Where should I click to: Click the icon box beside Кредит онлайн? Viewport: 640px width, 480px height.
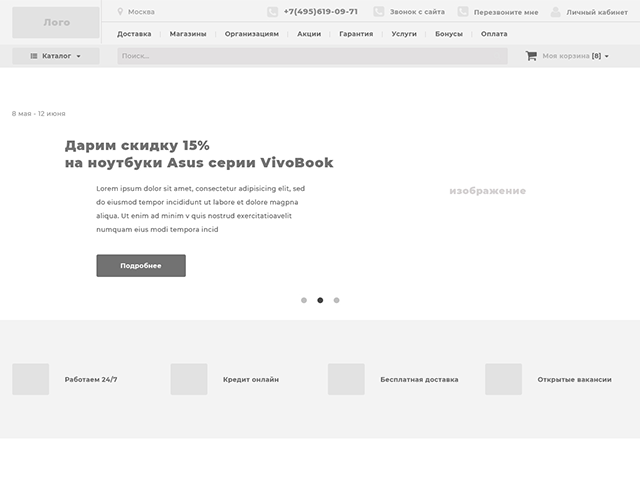point(189,379)
